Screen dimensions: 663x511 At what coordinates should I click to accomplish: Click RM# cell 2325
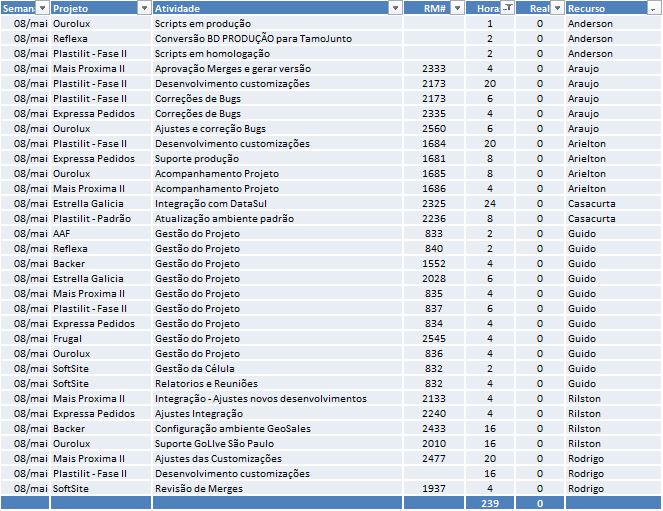pyautogui.click(x=434, y=203)
